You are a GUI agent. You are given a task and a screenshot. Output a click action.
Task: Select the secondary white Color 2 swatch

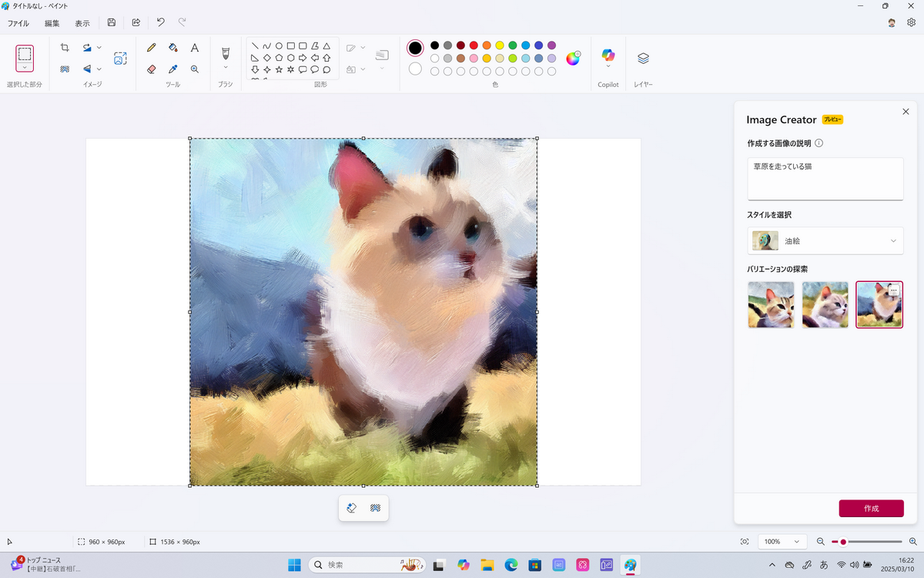(x=415, y=69)
